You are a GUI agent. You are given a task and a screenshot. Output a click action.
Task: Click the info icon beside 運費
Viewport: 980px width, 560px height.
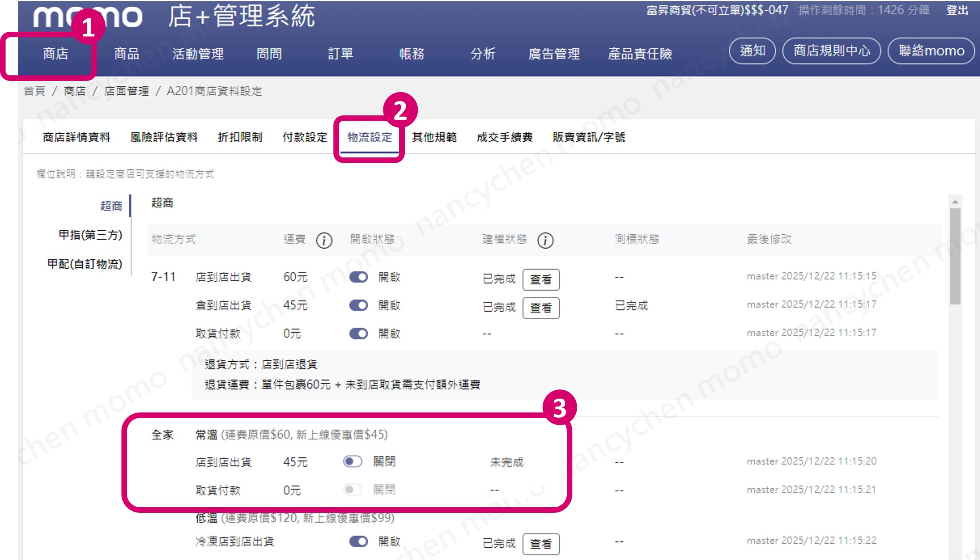click(324, 240)
